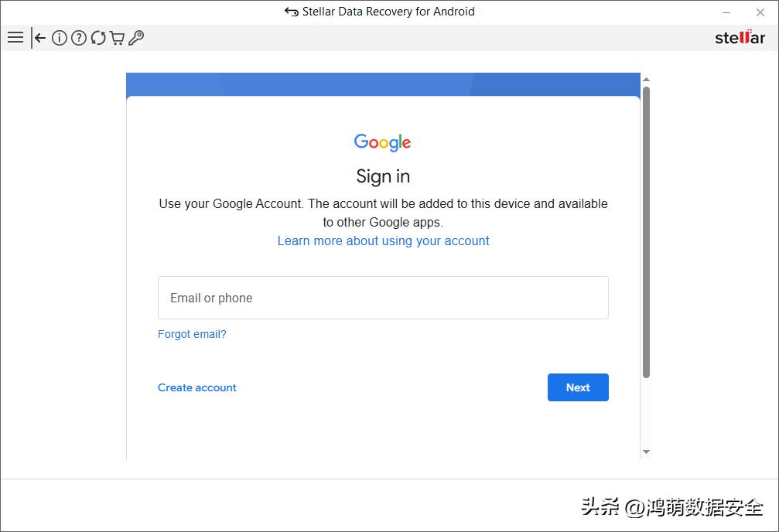Focus the Email or phone field
This screenshot has height=532, width=779.
click(383, 298)
